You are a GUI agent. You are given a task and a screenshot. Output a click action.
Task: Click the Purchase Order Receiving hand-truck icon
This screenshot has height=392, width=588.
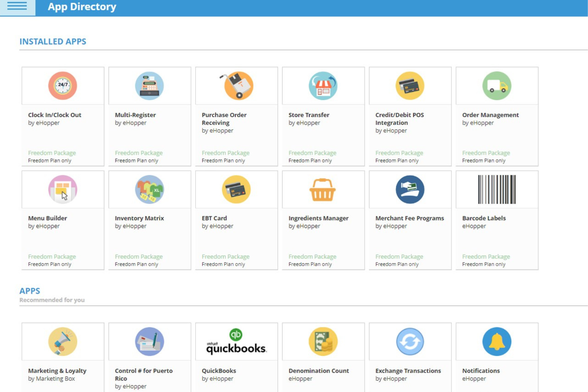(236, 85)
